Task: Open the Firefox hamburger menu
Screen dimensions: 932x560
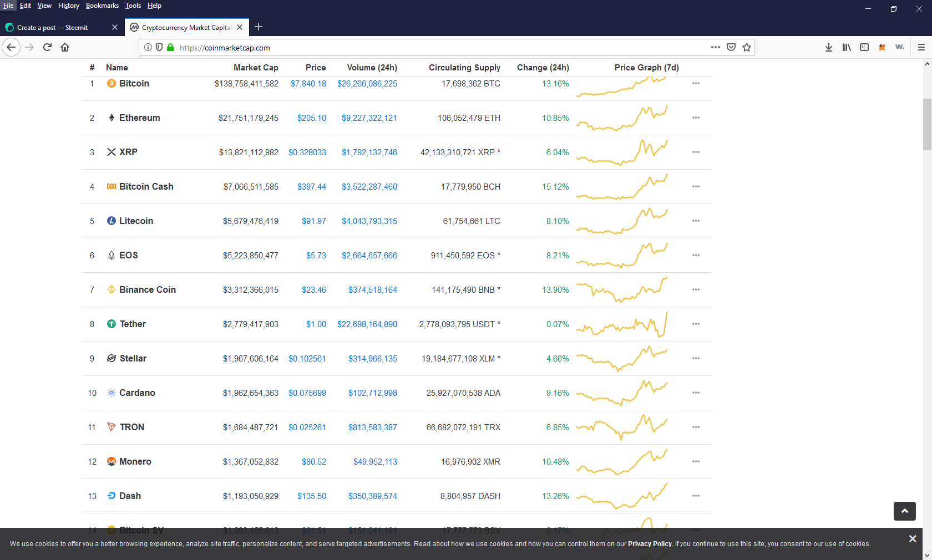Action: pos(921,47)
